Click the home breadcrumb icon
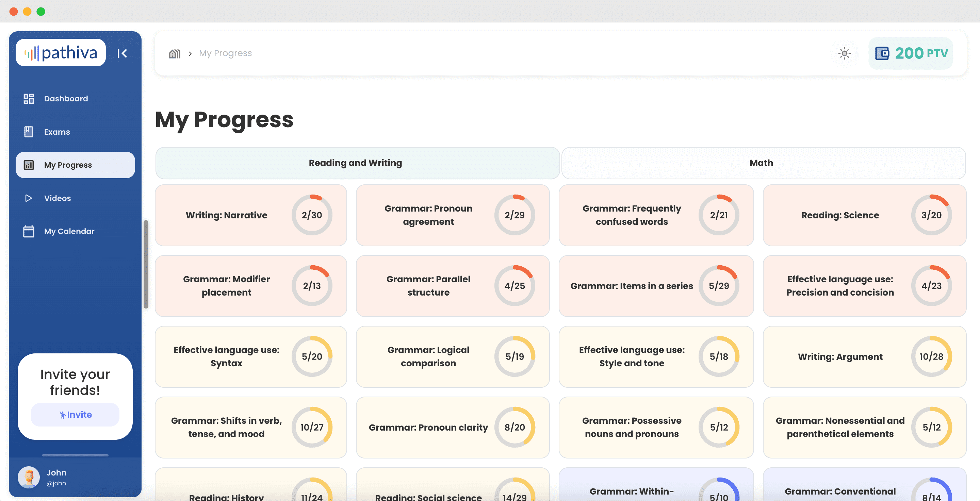 point(175,53)
